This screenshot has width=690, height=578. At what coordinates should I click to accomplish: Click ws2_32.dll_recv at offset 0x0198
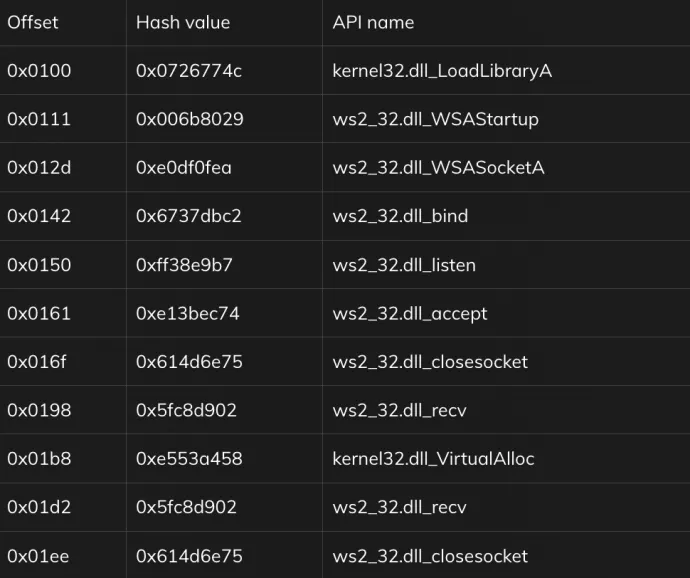pos(399,410)
